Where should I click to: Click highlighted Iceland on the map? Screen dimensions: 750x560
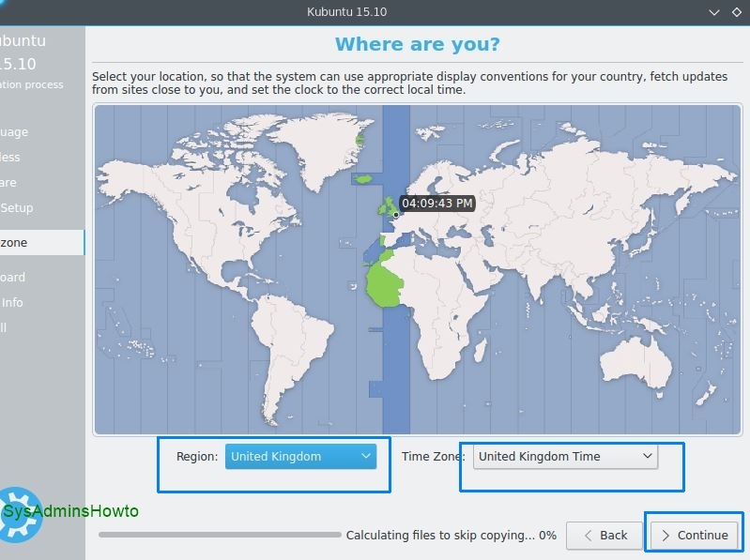click(363, 178)
